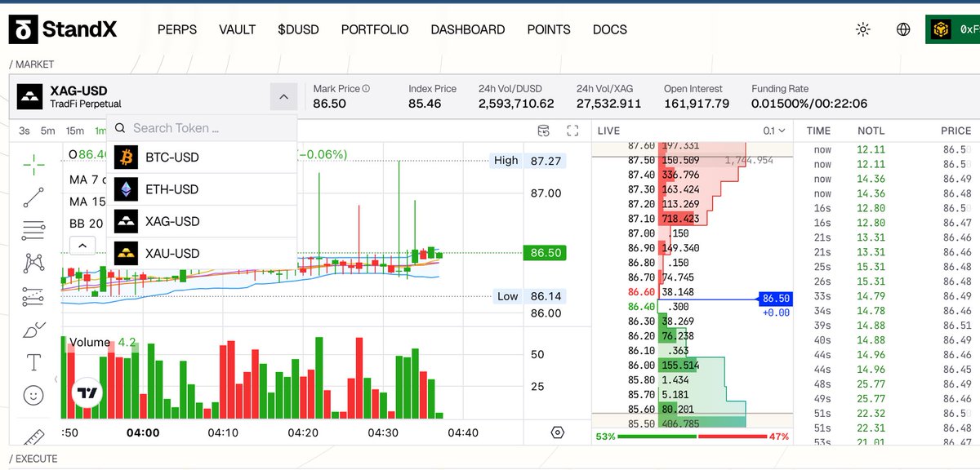Image resolution: width=980 pixels, height=470 pixels.
Task: Choose the brush drawing tool
Action: tap(33, 330)
